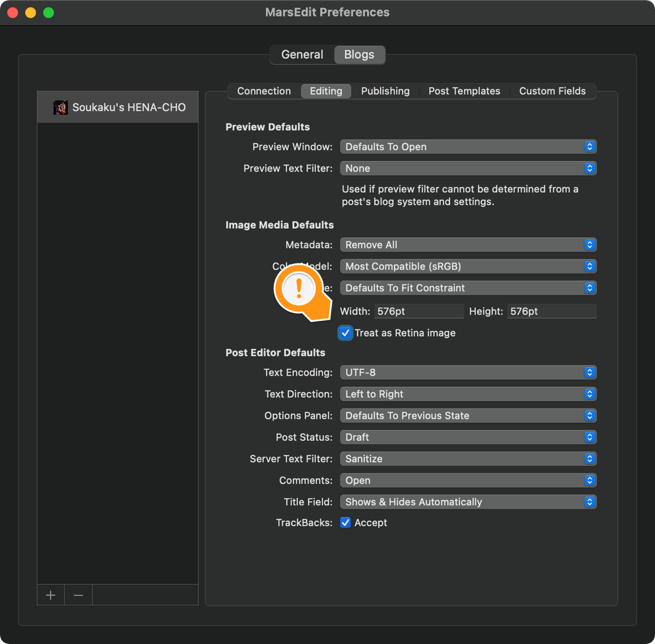This screenshot has height=644, width=655.
Task: Uncheck the TrackBacks Accept checkbox
Action: 345,522
